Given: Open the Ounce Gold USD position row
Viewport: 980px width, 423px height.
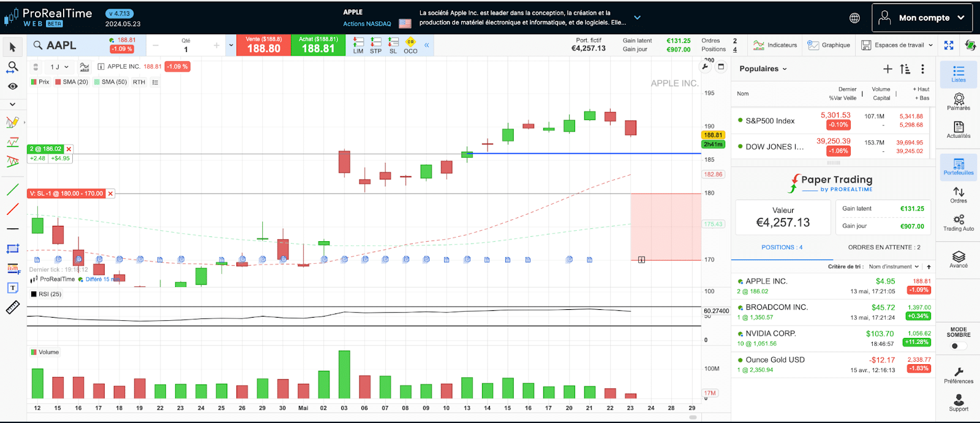Looking at the screenshot, I should [x=833, y=365].
